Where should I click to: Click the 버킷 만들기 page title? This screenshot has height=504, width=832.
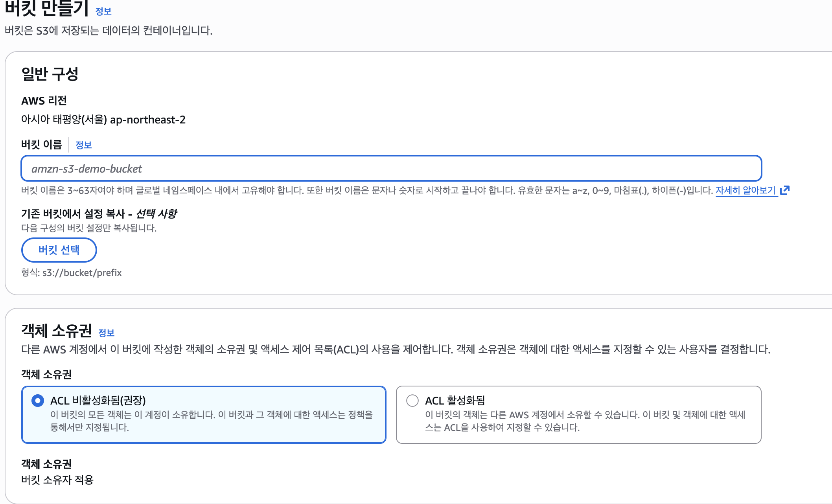click(x=46, y=9)
